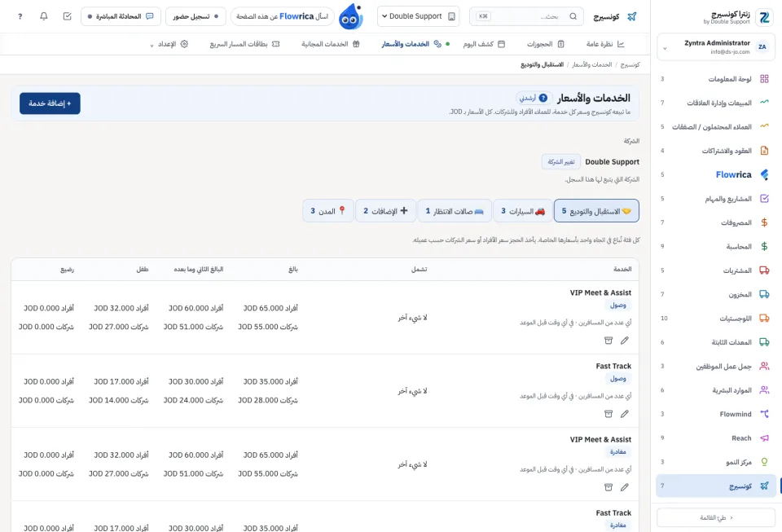Viewport: 782px width, 532px height.
Task: Collapse the sidebar with طيّ القائمة
Action: 716,517
